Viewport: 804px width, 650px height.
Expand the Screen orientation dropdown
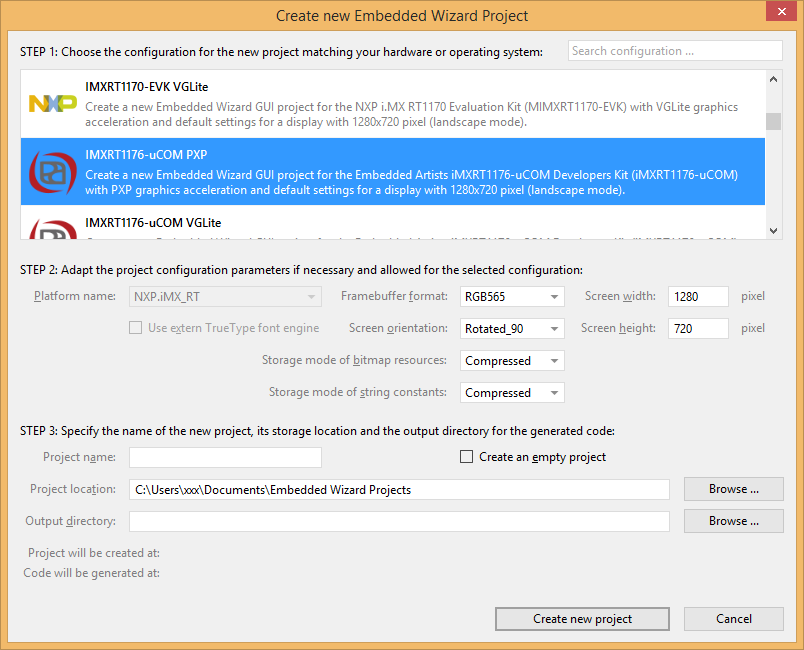[512, 329]
